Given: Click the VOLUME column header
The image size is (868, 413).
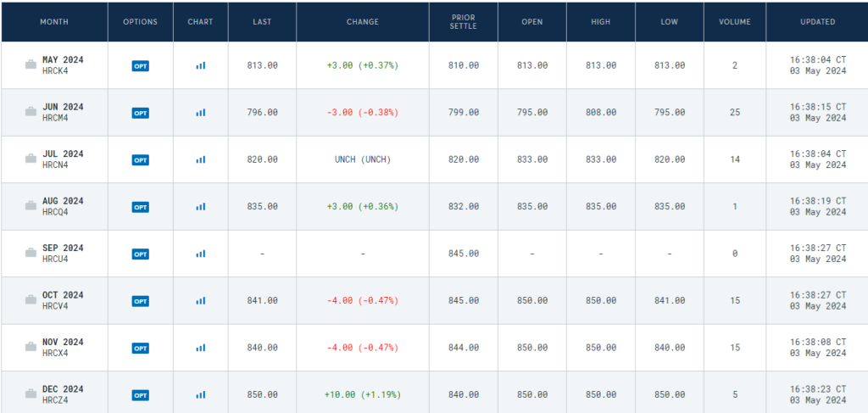Looking at the screenshot, I should pos(736,22).
